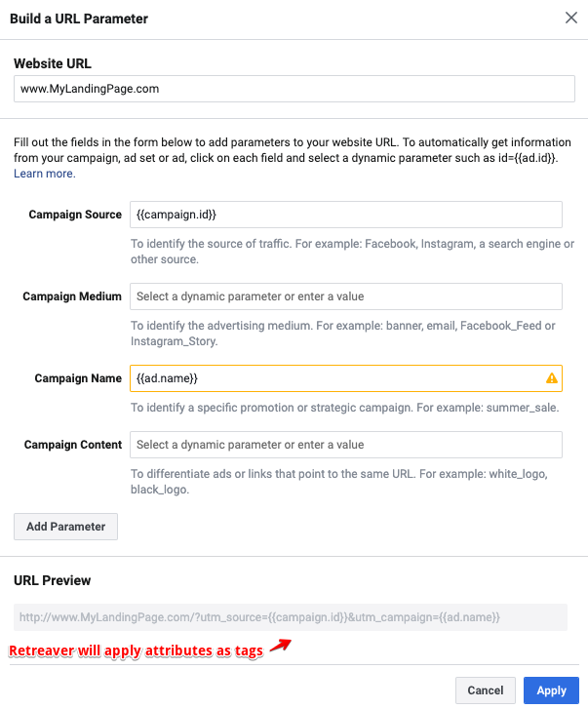Click the Build a URL Parameter title
This screenshot has width=588, height=709.
point(79,19)
